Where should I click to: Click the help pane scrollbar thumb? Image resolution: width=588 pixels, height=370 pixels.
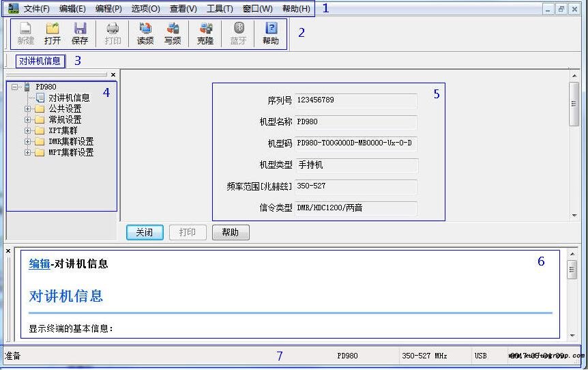click(572, 270)
